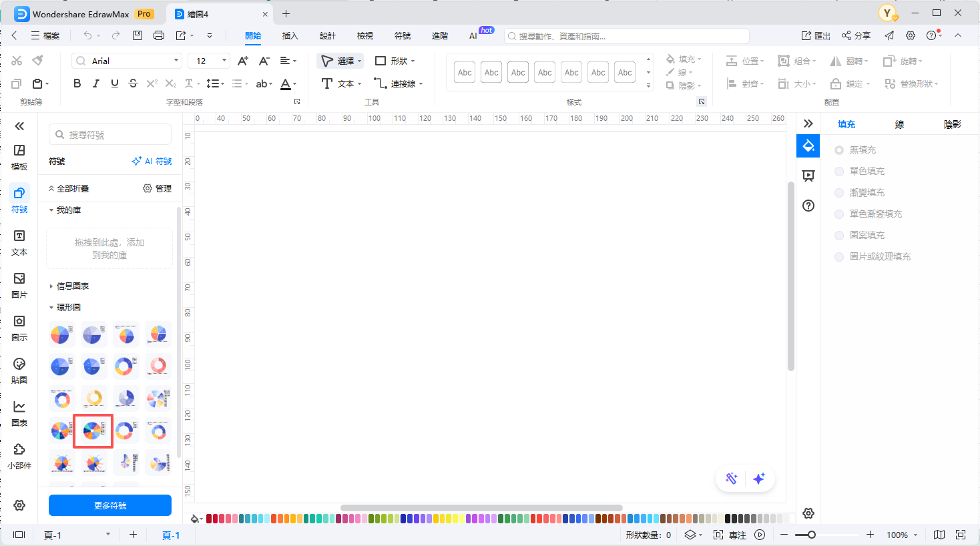Click the 搜尋符號 search field
Image resolution: width=980 pixels, height=546 pixels.
110,135
